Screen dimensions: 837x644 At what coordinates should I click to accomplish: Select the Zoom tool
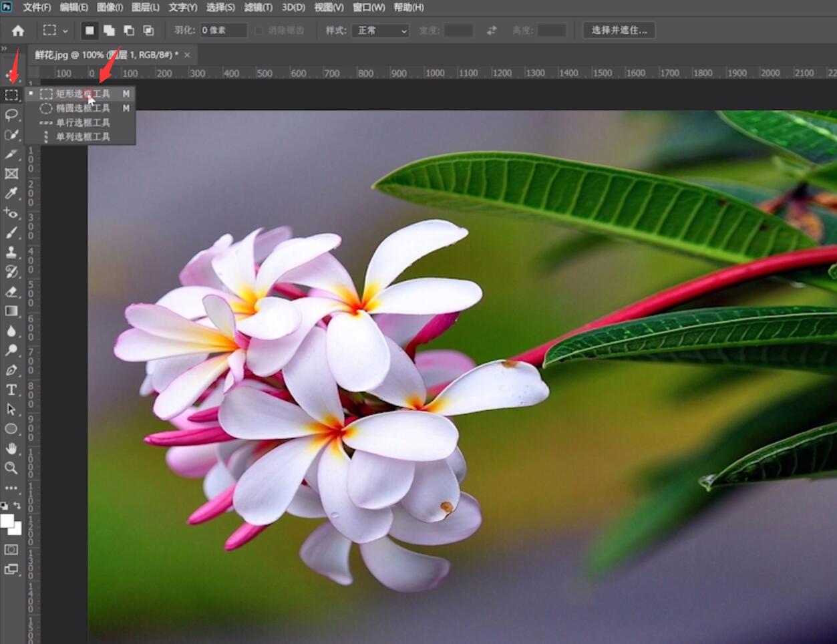[x=11, y=468]
